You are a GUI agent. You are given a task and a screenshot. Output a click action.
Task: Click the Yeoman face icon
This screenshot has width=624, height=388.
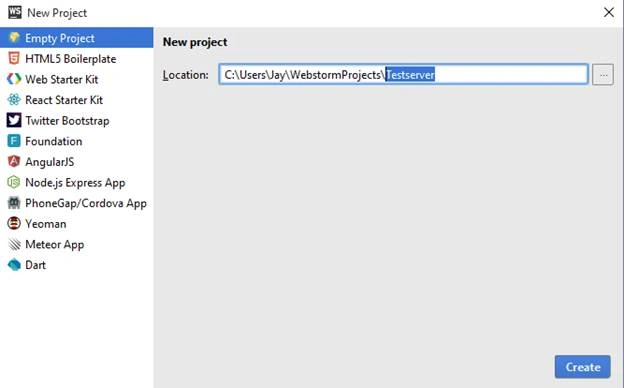click(x=14, y=223)
